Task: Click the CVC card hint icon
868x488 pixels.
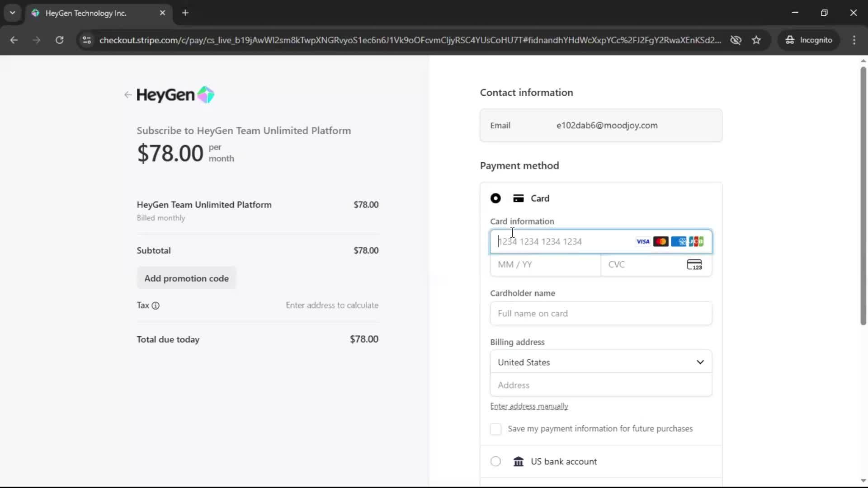Action: 694,265
